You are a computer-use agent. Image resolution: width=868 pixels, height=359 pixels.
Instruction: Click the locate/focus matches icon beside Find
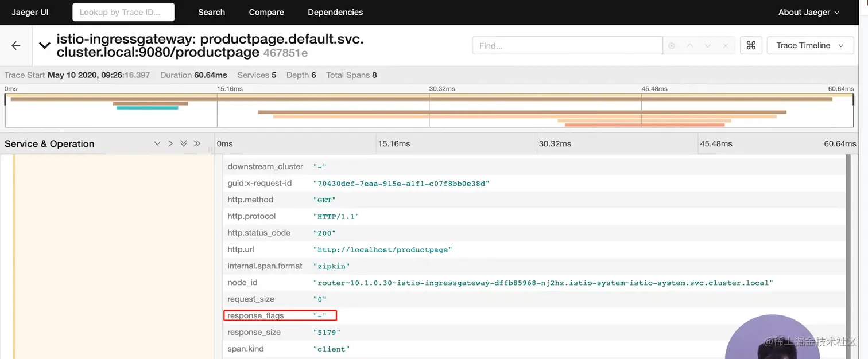tap(672, 46)
